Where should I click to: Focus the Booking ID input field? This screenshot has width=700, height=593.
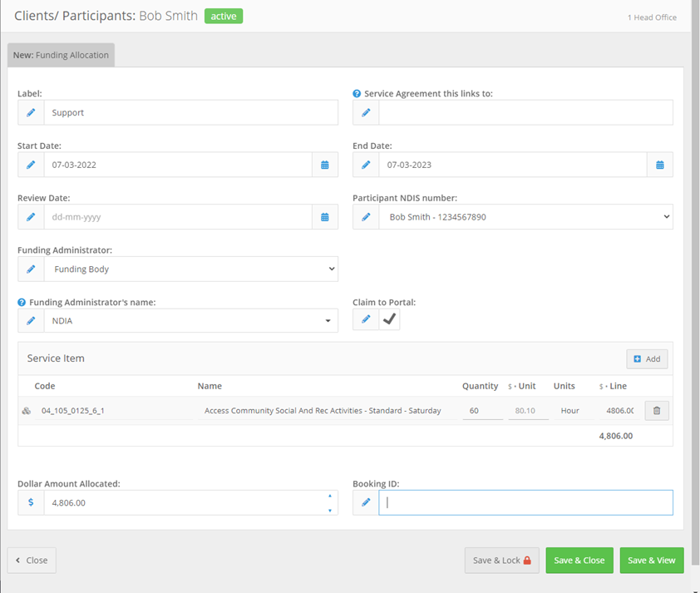click(x=526, y=503)
